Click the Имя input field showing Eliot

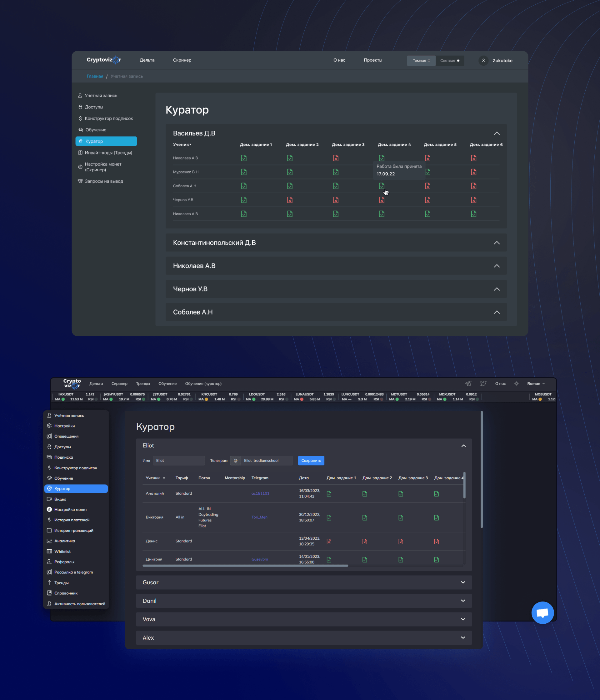[x=179, y=460]
